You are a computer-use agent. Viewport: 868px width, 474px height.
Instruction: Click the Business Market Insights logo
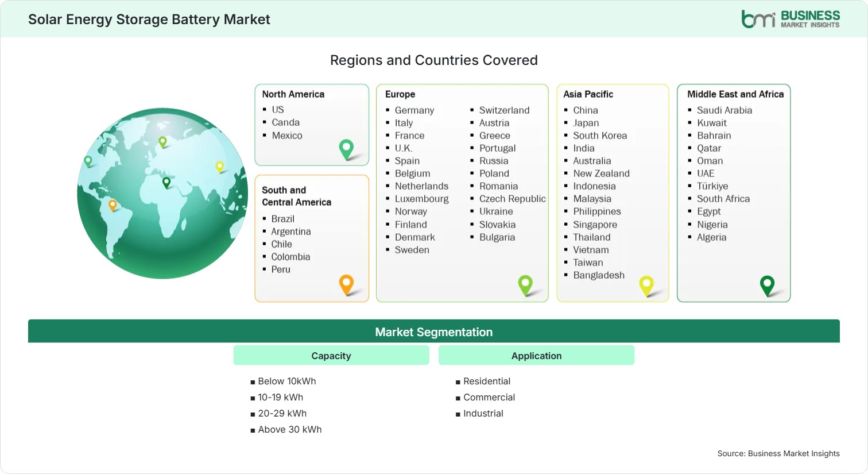(790, 18)
